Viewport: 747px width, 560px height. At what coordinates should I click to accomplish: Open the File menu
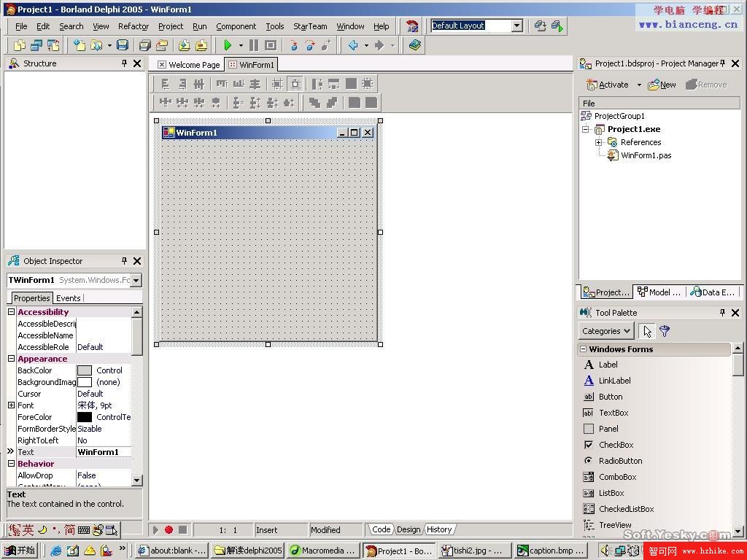21,26
